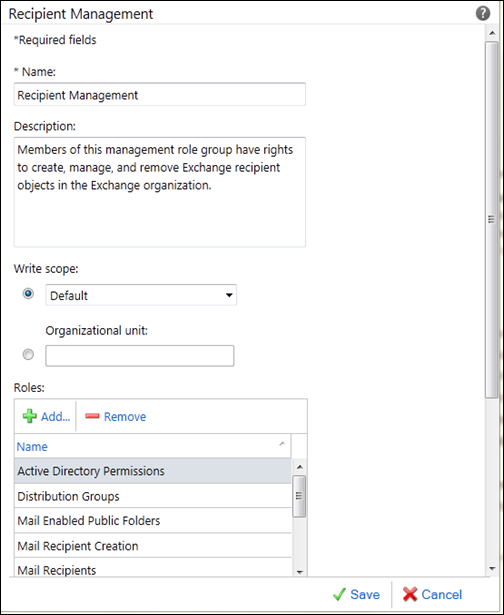Open the Default write scope dropdown
This screenshot has height=615, width=504.
pos(141,295)
